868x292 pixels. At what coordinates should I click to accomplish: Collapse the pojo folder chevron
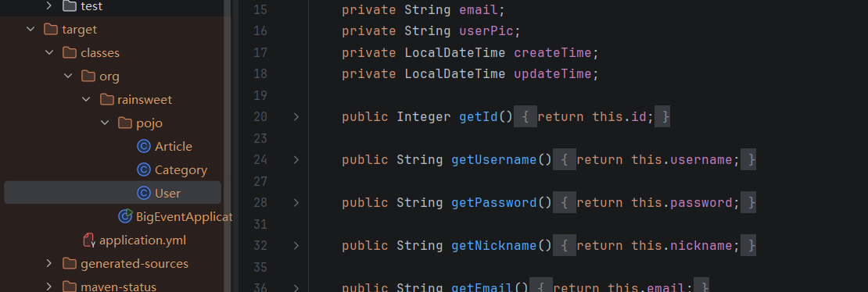106,123
